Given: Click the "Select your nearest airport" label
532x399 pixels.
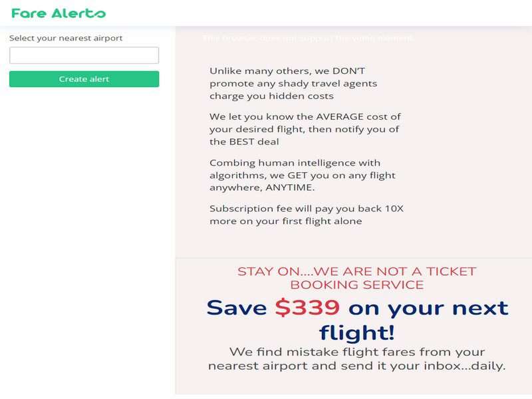Looking at the screenshot, I should [66, 38].
